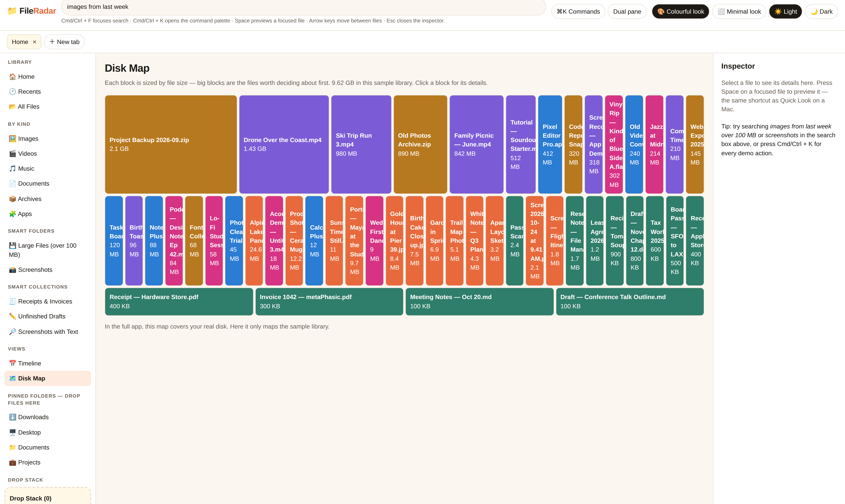The height and width of the screenshot is (504, 845).
Task: Switch to Minimal look
Action: (x=739, y=12)
